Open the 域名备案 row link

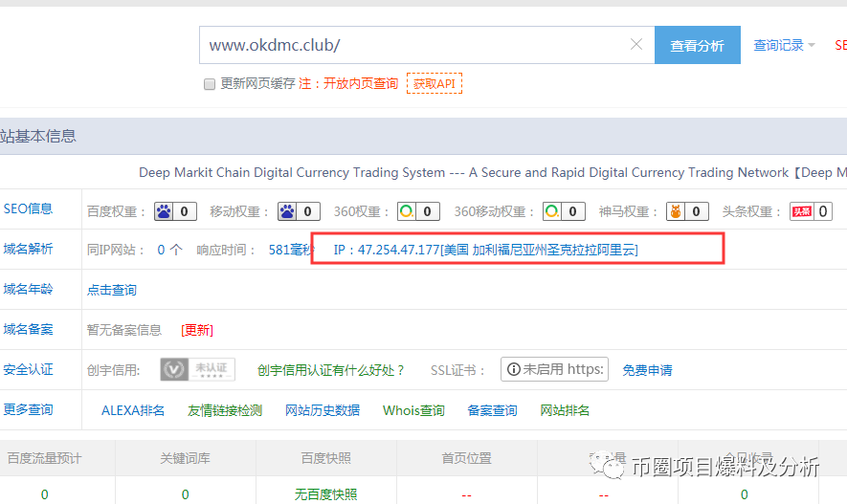(28, 329)
